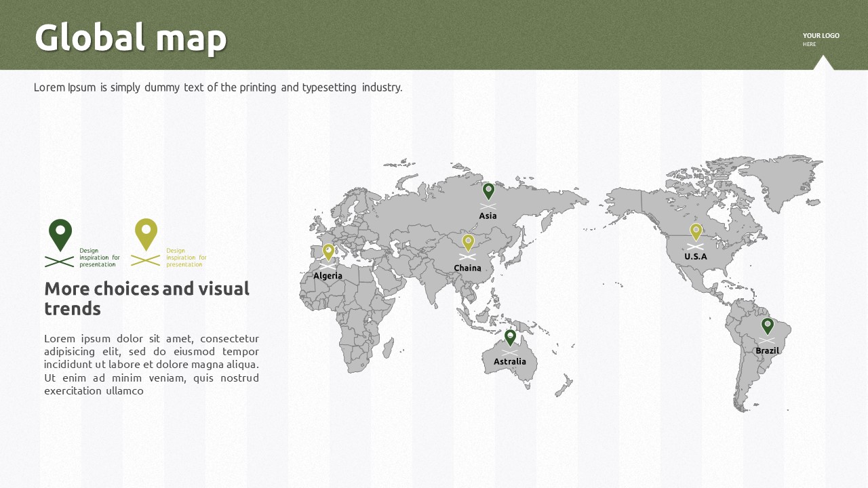
Task: Select the green pin marking Astralia
Action: click(510, 337)
